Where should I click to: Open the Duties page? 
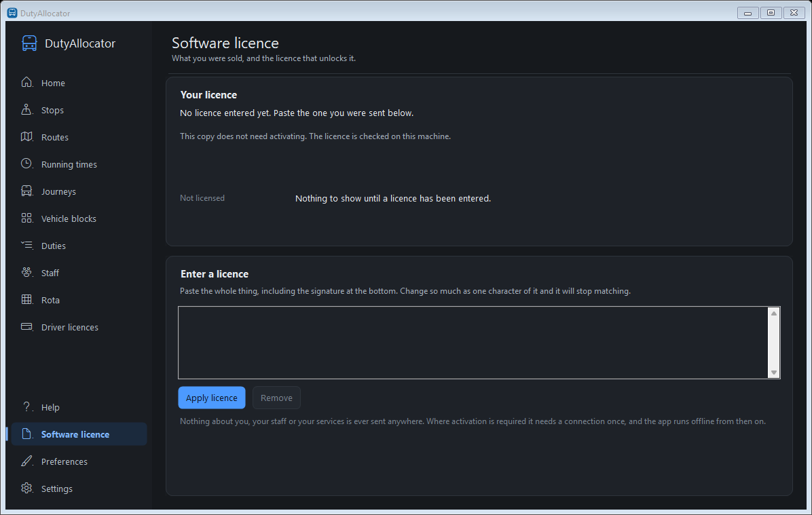tap(79, 246)
